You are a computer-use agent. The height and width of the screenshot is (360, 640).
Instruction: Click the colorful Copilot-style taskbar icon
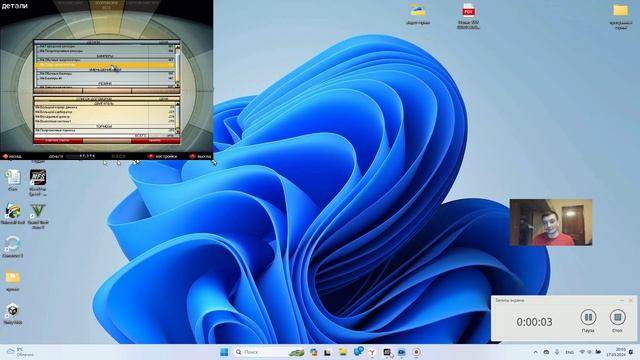(x=313, y=352)
